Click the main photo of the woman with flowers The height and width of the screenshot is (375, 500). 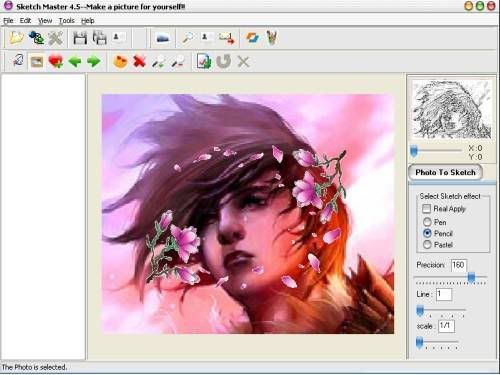248,214
